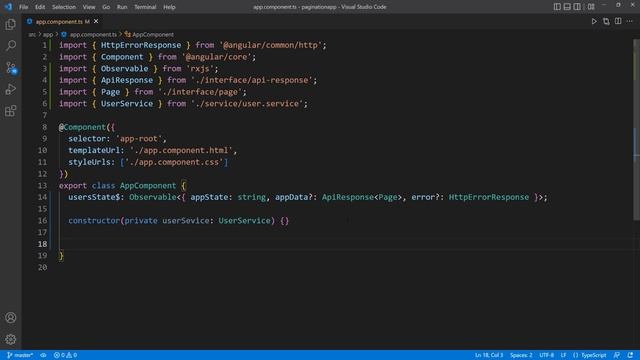Close the app.component.ts tab
640x360 pixels.
(x=96, y=21)
